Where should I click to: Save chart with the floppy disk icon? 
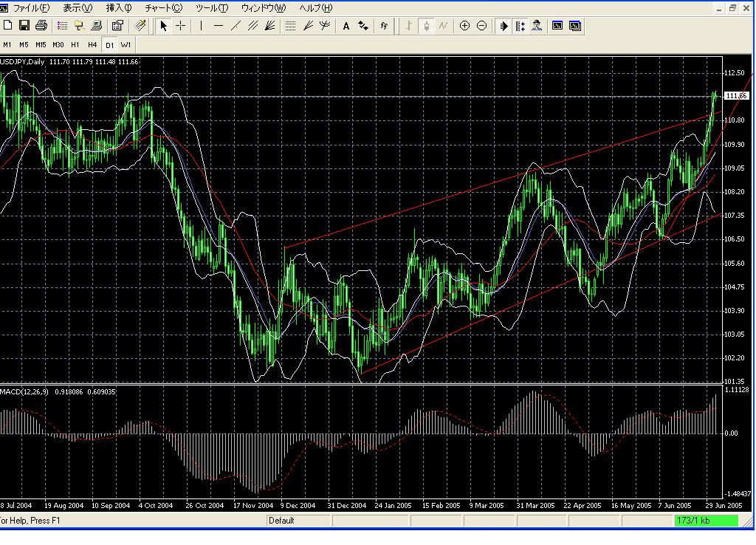pos(24,26)
